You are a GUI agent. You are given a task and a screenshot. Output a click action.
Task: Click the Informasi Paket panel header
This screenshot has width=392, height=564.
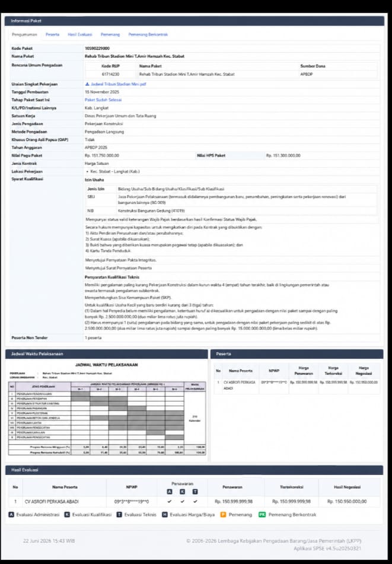(194, 21)
